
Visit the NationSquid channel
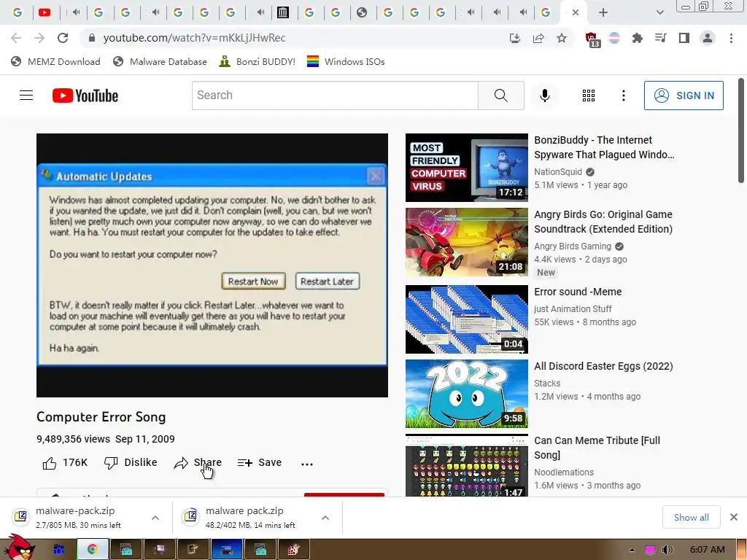(x=558, y=172)
